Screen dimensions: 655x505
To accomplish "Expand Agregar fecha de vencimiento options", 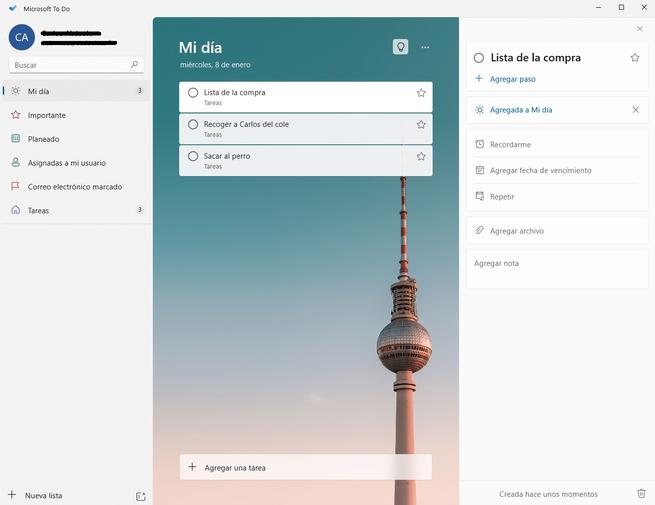I will click(540, 171).
